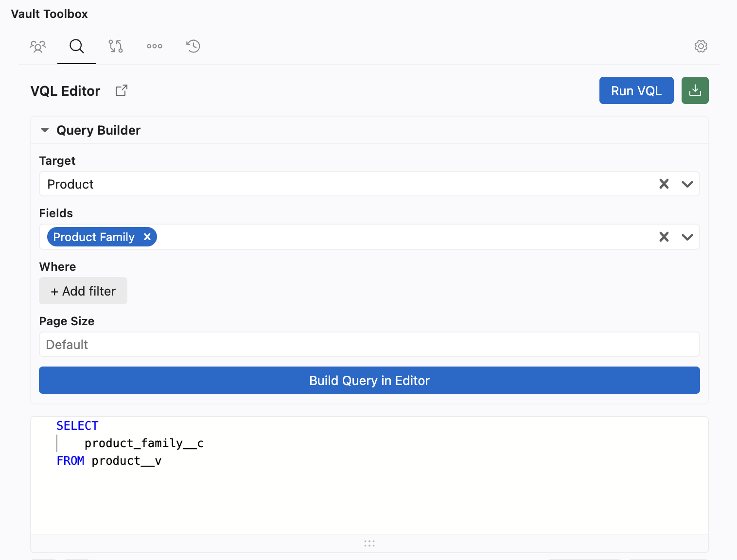The image size is (737, 560).
Task: Remove the Product Family field chip
Action: tap(147, 237)
